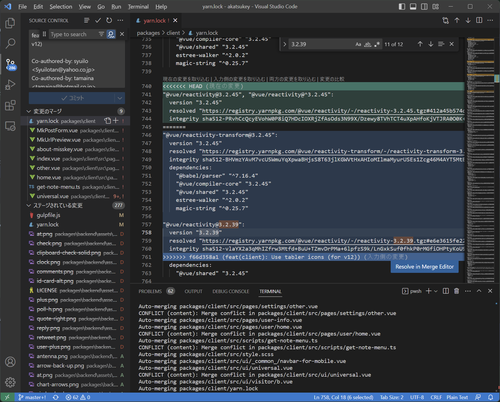Viewport: 500px width, 402px height.
Task: Open Source Control view in activity bar
Action: point(10,63)
